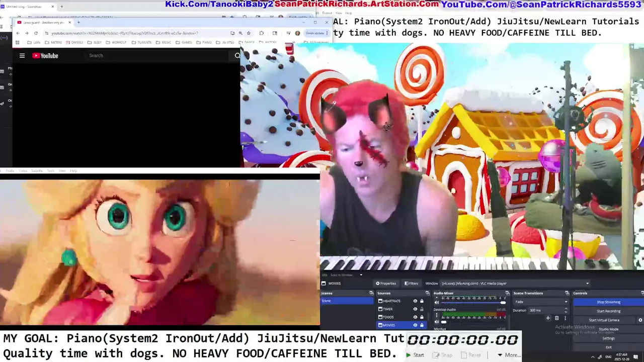The height and width of the screenshot is (362, 644).
Task: Switch to the Untitled song Soundtrap tab
Action: click(x=28, y=7)
